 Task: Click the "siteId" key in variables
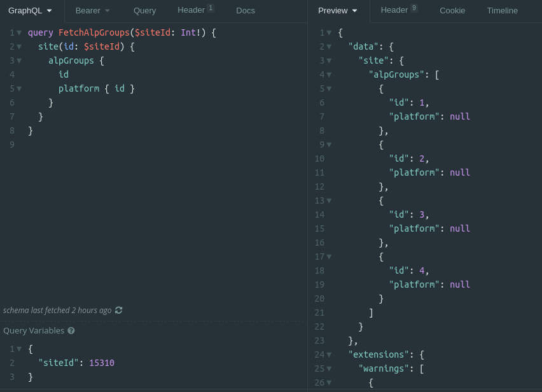click(x=59, y=363)
